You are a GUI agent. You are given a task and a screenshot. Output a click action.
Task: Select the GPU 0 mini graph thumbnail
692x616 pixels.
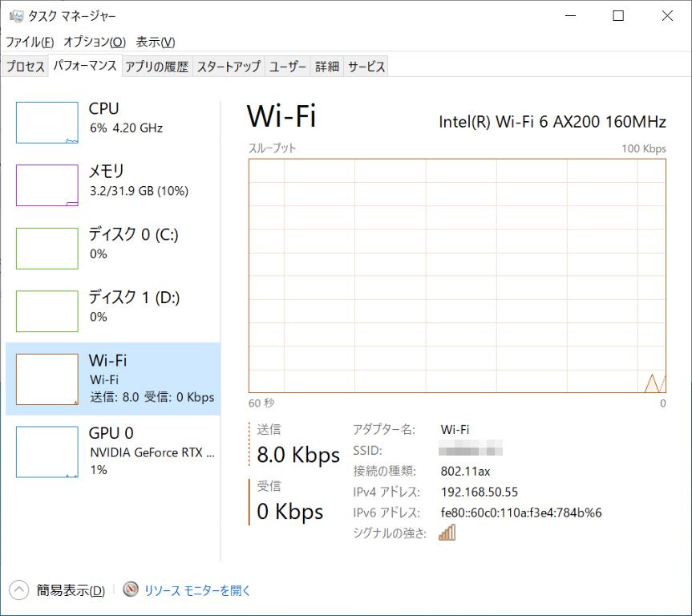click(x=47, y=452)
